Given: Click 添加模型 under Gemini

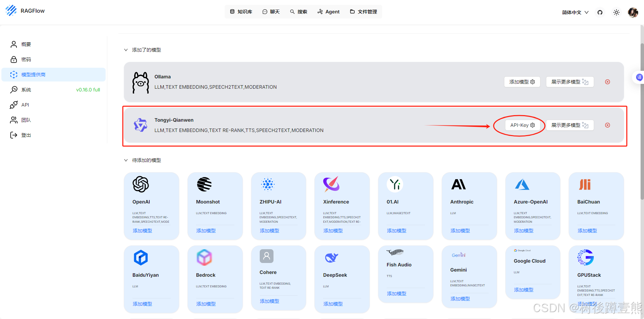Looking at the screenshot, I should pos(460,299).
